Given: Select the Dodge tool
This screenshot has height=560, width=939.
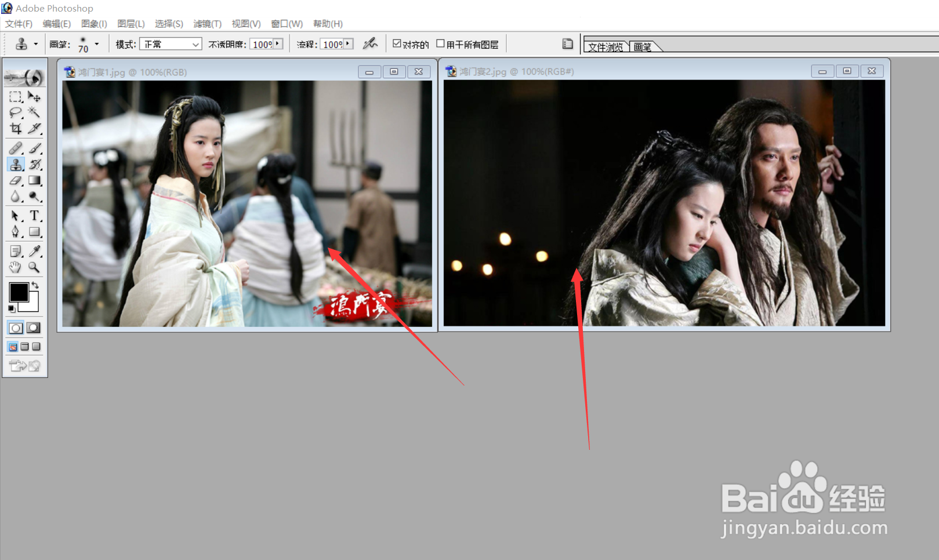Looking at the screenshot, I should [34, 197].
